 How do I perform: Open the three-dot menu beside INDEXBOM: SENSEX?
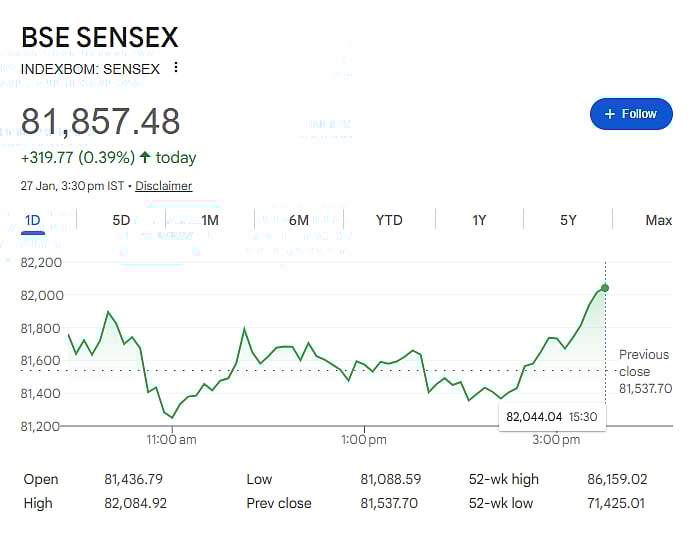coord(176,68)
